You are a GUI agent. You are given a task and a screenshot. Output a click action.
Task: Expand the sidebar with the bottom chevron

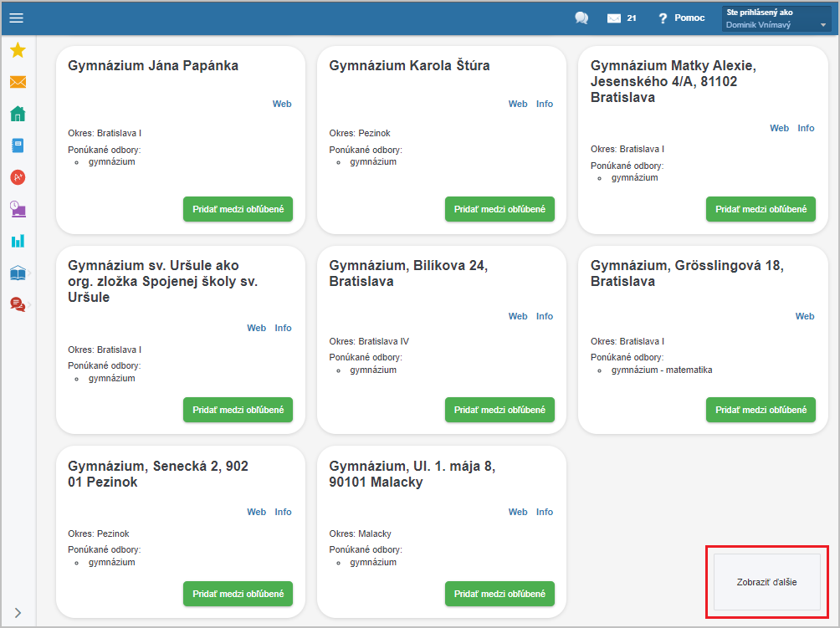click(18, 612)
